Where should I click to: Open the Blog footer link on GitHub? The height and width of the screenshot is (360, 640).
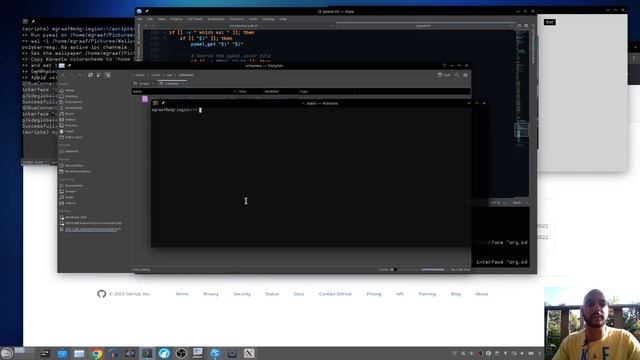456,294
